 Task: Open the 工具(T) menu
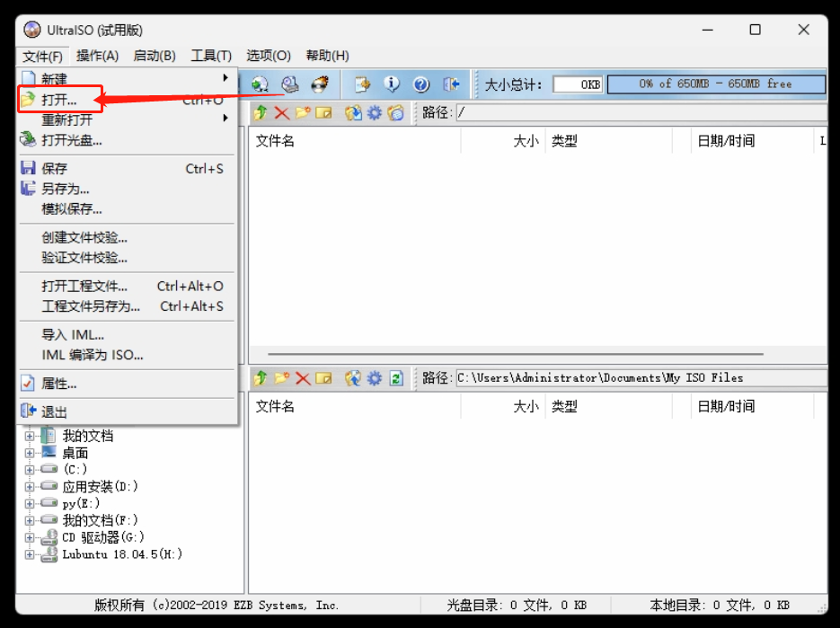(x=211, y=56)
